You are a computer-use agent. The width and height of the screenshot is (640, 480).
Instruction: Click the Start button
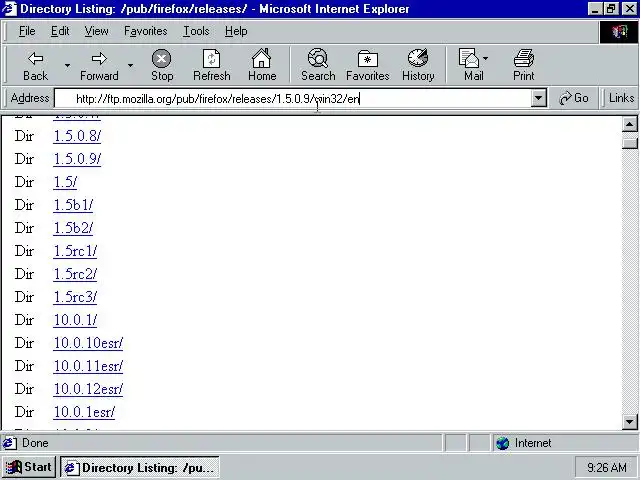tap(29, 467)
